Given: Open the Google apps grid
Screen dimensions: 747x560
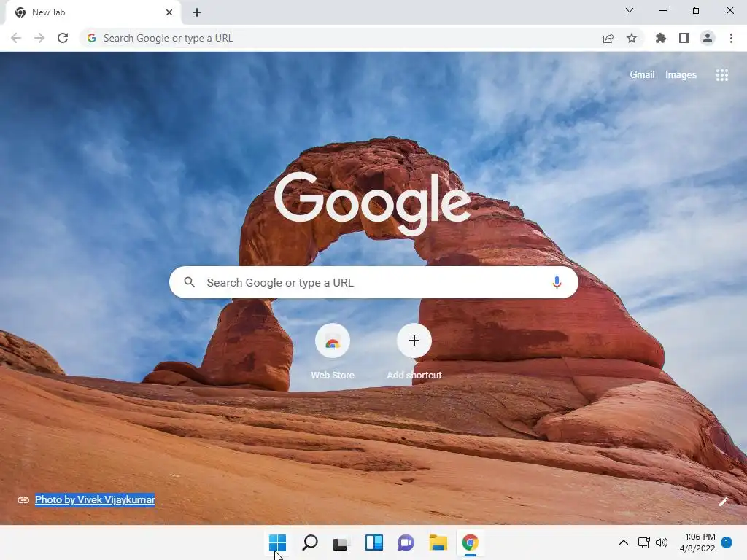Looking at the screenshot, I should point(721,75).
